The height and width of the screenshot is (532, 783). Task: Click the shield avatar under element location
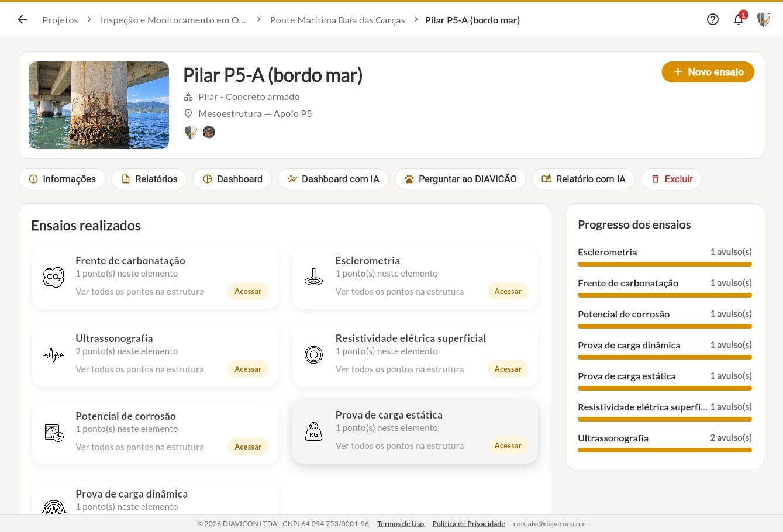191,132
